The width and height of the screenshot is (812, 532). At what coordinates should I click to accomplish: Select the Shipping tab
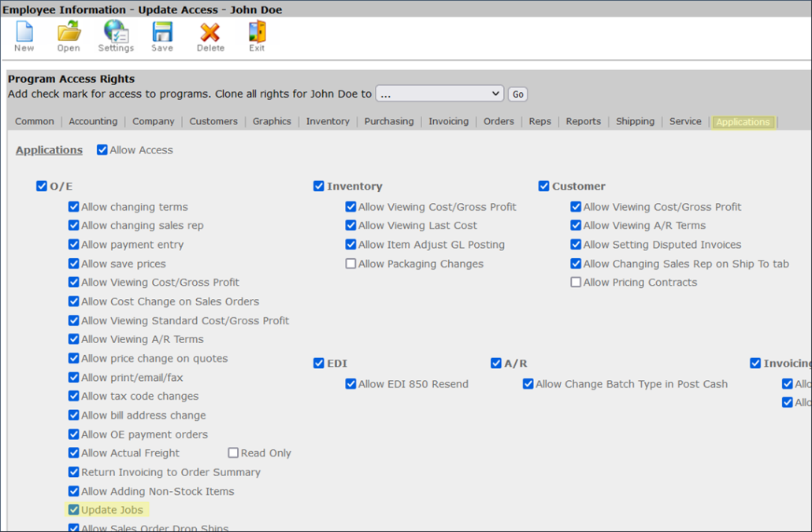(x=635, y=121)
